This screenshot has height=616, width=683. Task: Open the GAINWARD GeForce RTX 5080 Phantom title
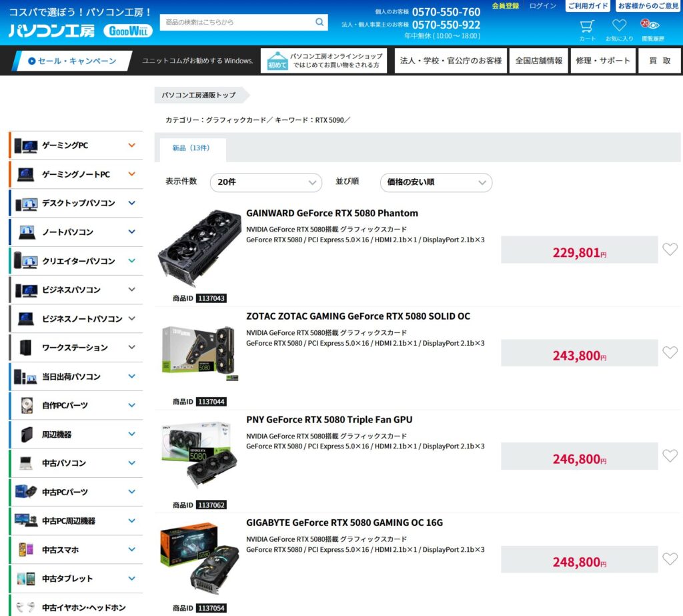click(332, 213)
